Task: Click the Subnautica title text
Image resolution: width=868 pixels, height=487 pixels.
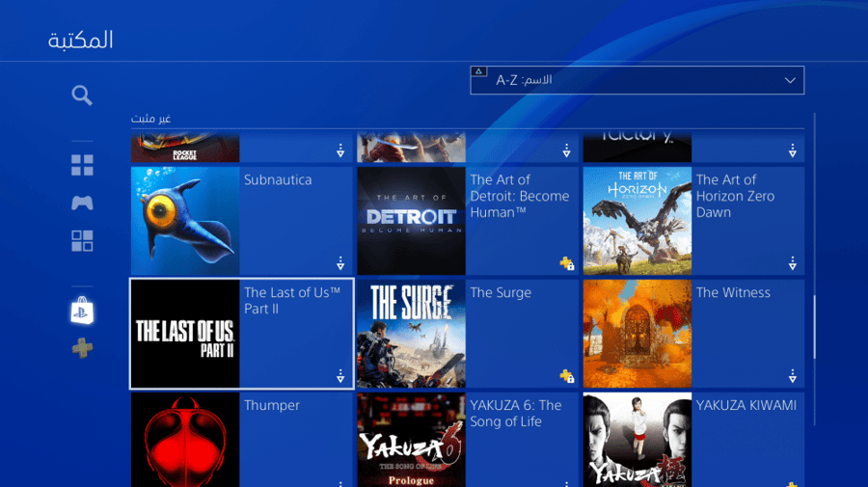Action: coord(278,180)
